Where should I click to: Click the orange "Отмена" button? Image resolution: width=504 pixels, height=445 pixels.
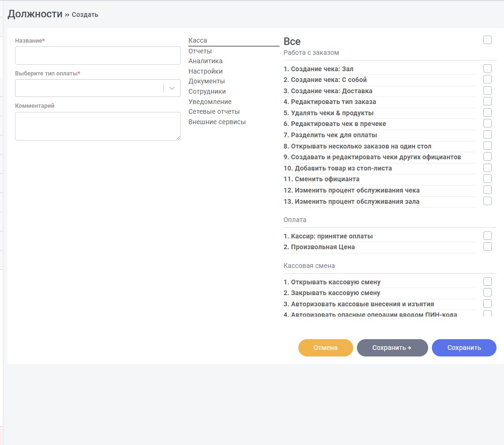tap(326, 348)
